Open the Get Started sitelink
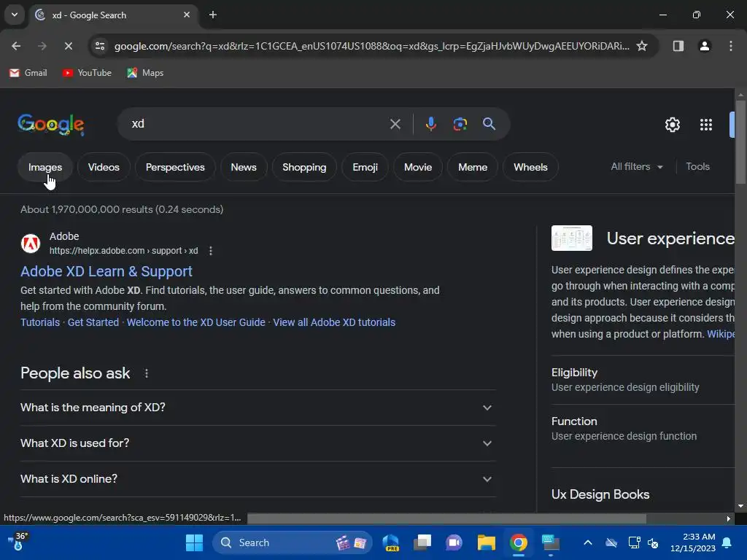747x560 pixels. pos(93,322)
